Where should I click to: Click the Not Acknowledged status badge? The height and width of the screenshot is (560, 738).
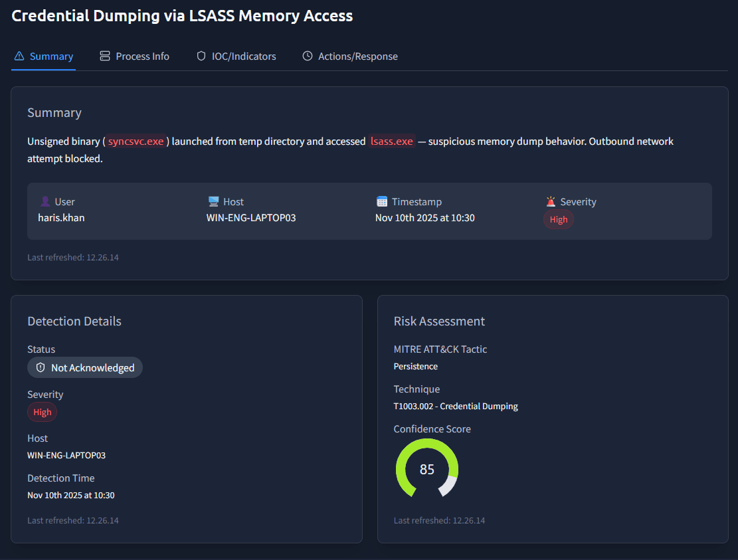click(85, 368)
